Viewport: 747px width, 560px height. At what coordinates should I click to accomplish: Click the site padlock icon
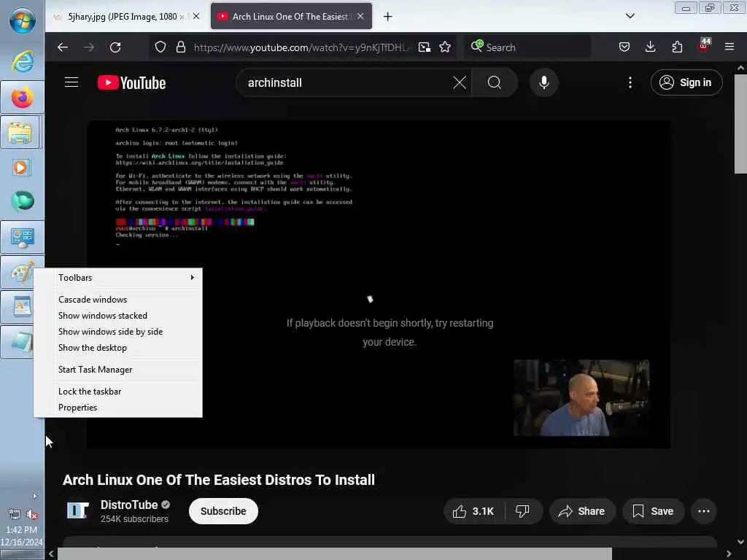[181, 47]
